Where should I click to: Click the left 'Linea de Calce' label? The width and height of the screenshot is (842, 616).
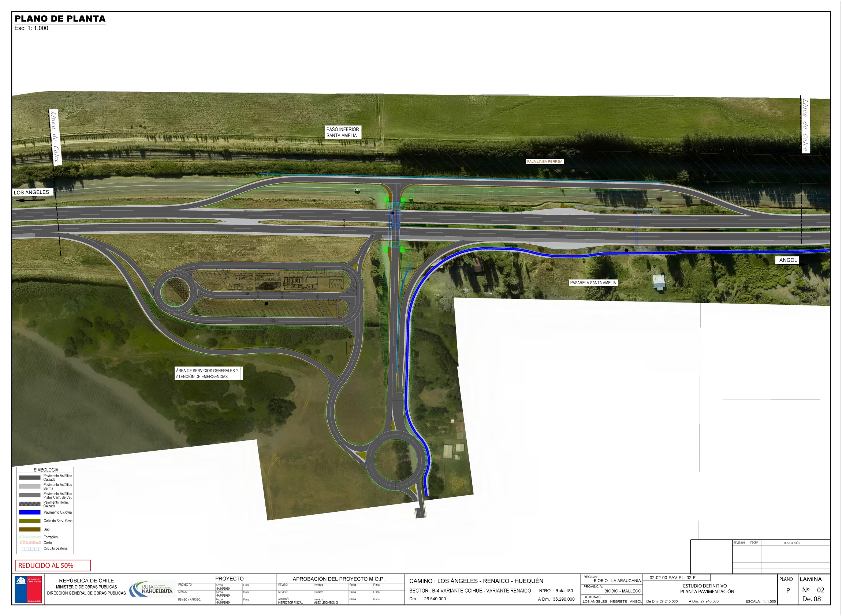point(55,138)
